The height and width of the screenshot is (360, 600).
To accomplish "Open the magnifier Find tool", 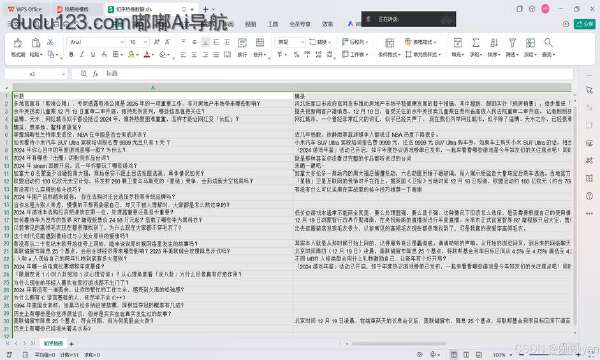I will 548,42.
